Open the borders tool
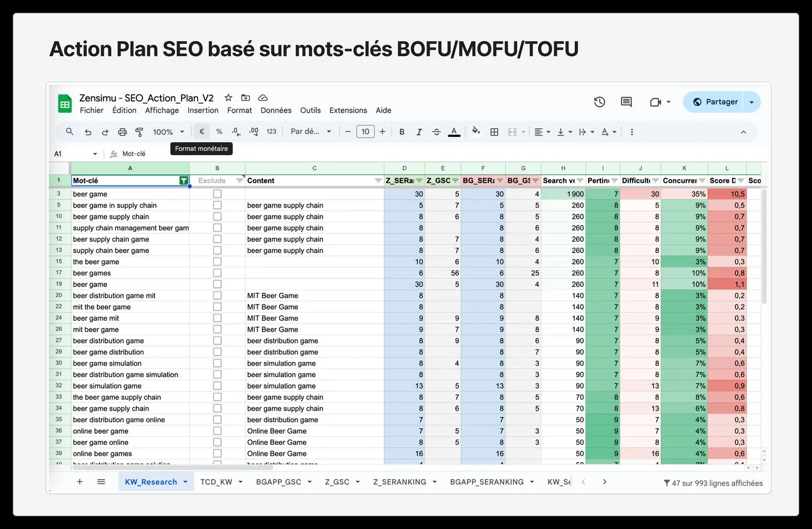 coord(494,132)
